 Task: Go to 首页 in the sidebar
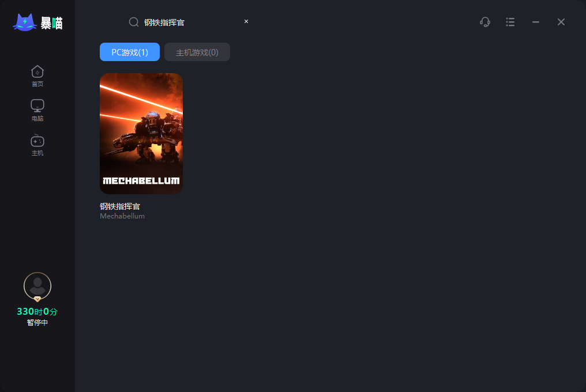[x=37, y=76]
